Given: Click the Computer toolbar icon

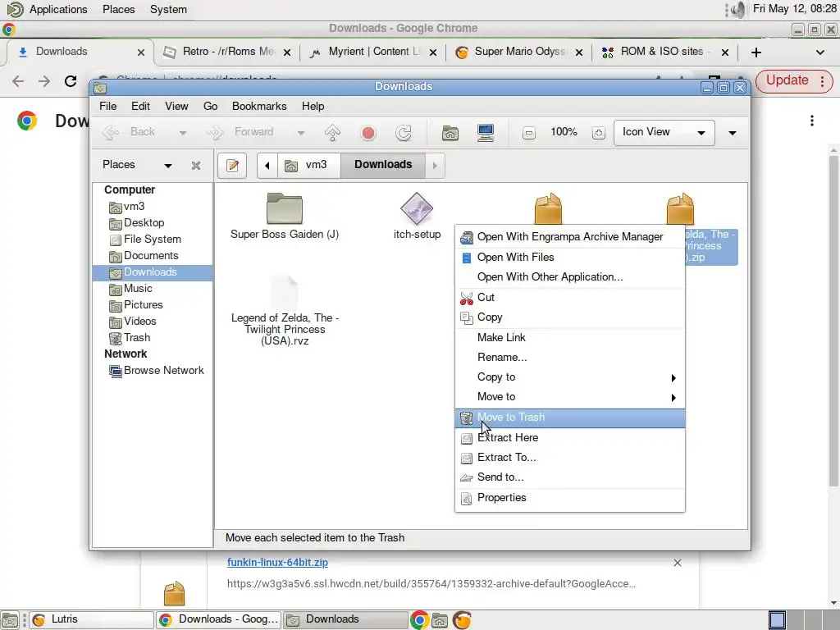Looking at the screenshot, I should click(486, 132).
